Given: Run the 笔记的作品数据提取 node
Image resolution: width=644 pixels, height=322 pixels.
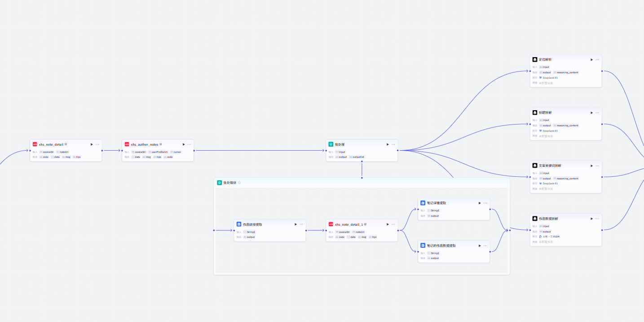Looking at the screenshot, I should point(480,246).
